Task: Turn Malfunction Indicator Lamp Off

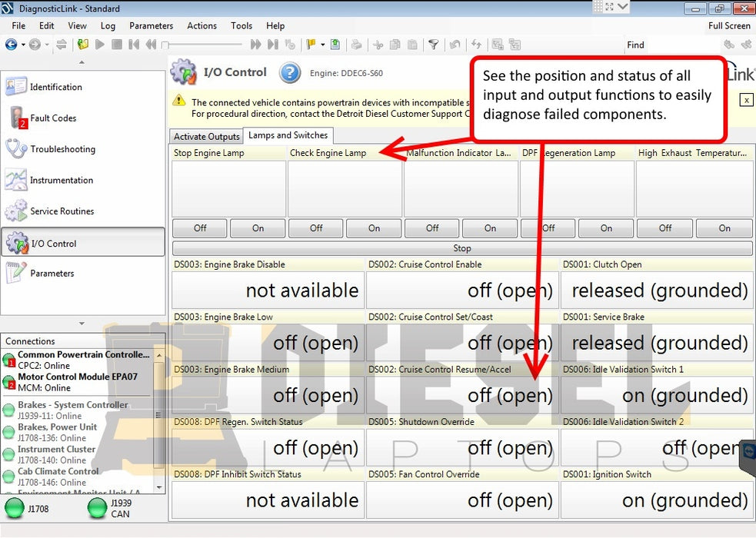Action: point(432,227)
